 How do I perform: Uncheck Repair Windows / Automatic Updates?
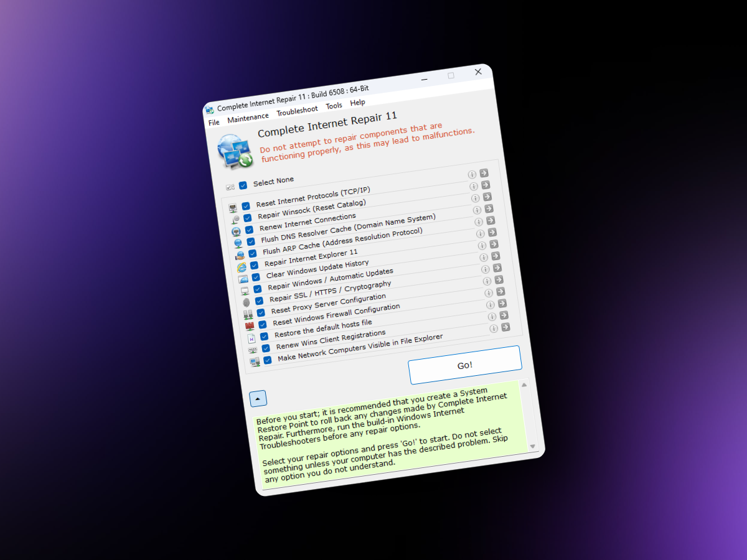click(x=258, y=289)
